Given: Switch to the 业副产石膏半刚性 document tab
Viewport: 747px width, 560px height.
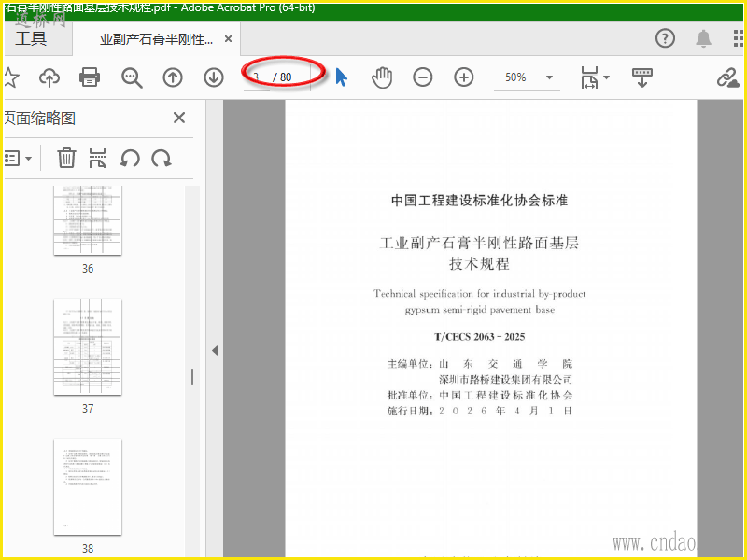Looking at the screenshot, I should click(156, 39).
